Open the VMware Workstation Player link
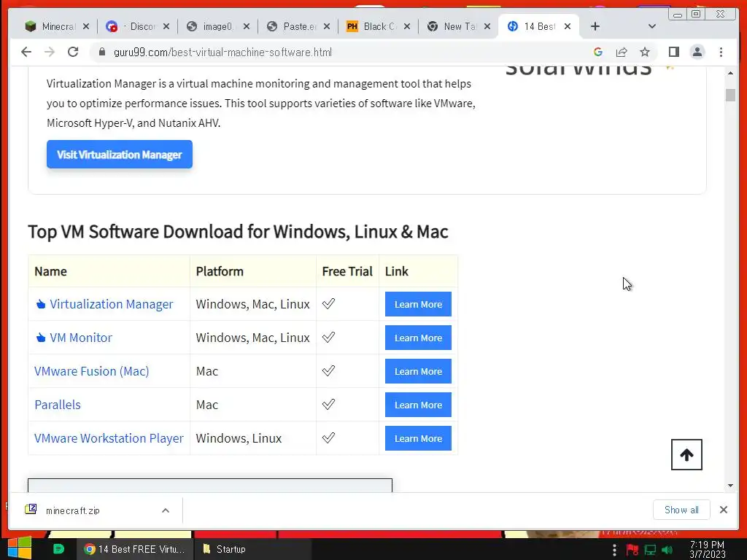The height and width of the screenshot is (560, 747). pyautogui.click(x=109, y=438)
